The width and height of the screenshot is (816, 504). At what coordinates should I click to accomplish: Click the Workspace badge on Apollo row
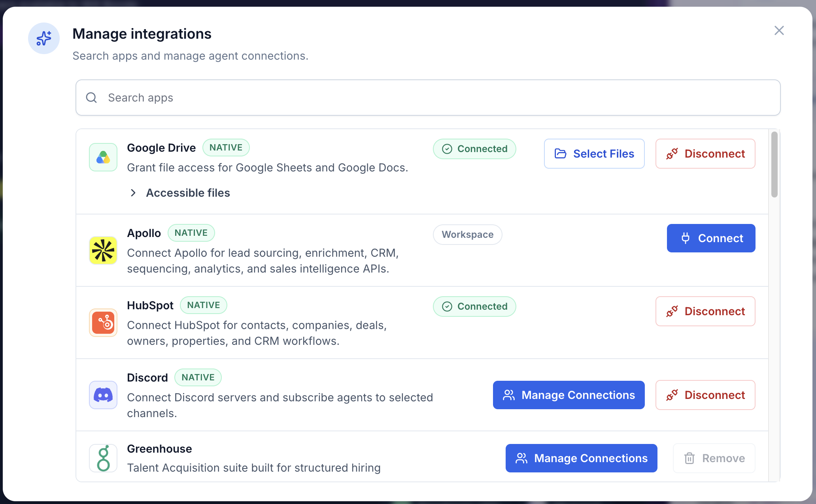tap(468, 235)
